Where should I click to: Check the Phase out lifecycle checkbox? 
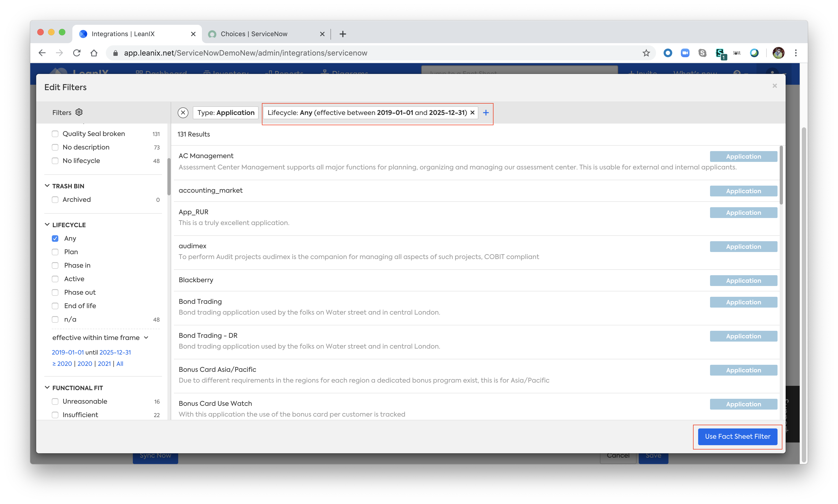point(55,292)
